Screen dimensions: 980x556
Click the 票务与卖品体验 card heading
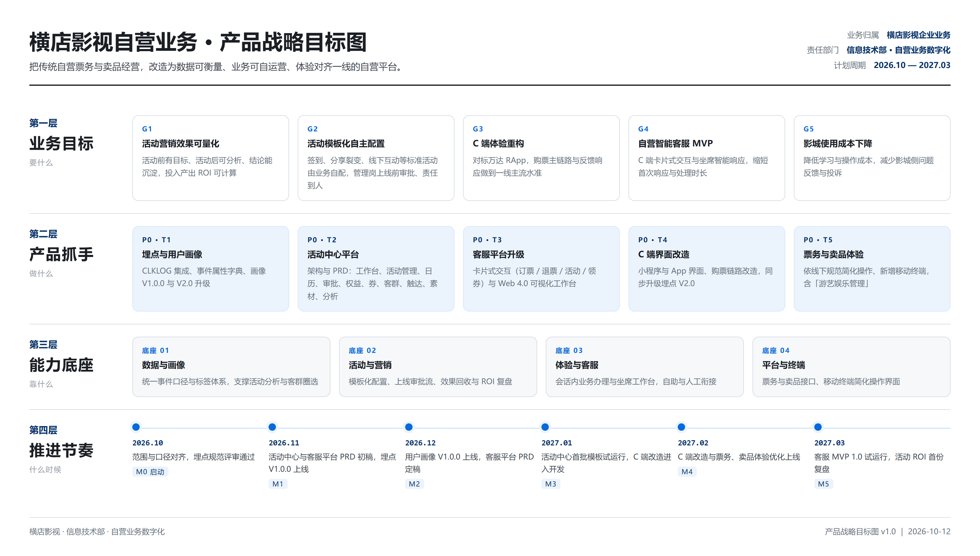pyautogui.click(x=833, y=254)
